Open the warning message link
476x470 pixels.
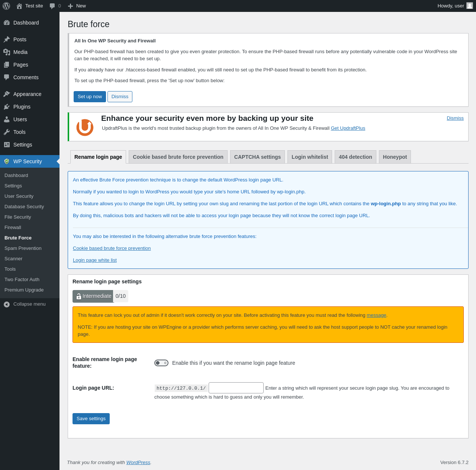[376, 315]
